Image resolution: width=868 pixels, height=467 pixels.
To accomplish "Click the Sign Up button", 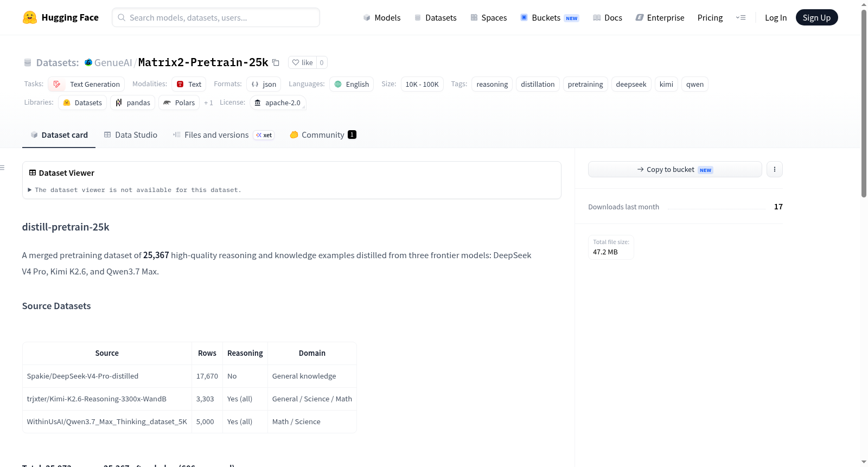I will pos(816,17).
